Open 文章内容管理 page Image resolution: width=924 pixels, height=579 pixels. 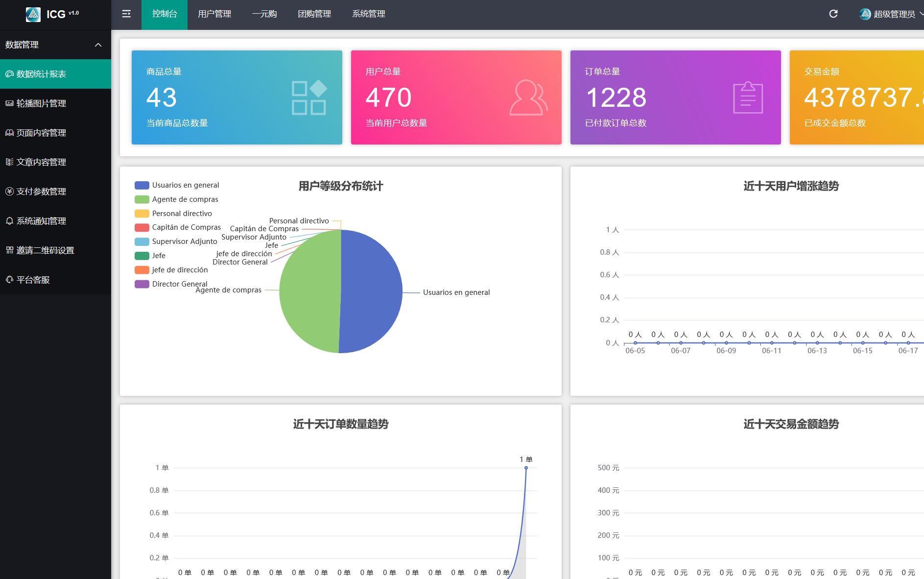(x=55, y=162)
